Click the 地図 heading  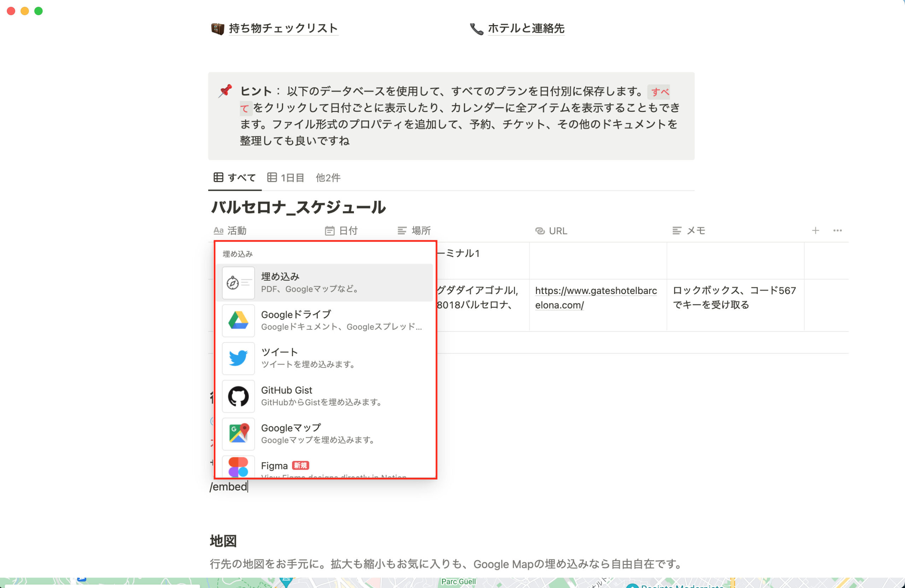click(223, 541)
